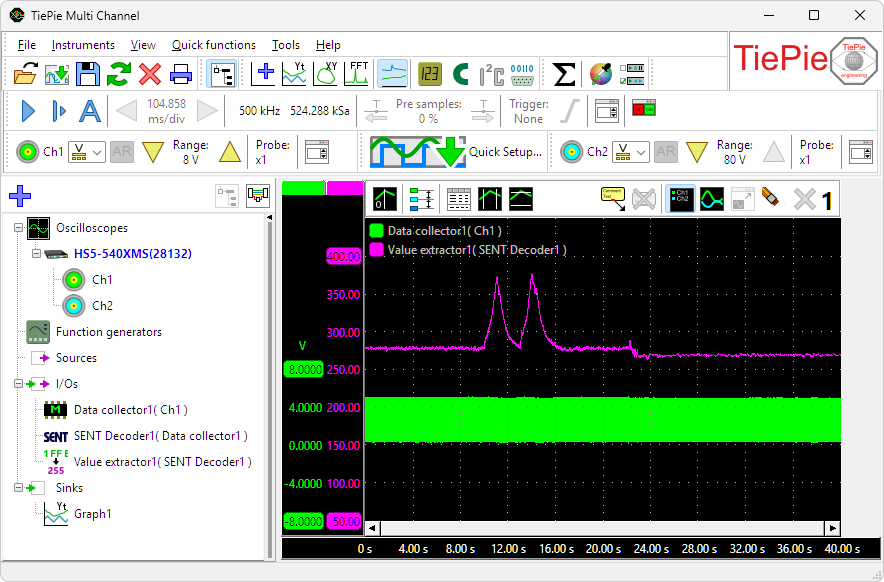Screen dimensions: 884x582
Task: Toggle the graph legend Ch1 Ch2 button
Action: (680, 199)
